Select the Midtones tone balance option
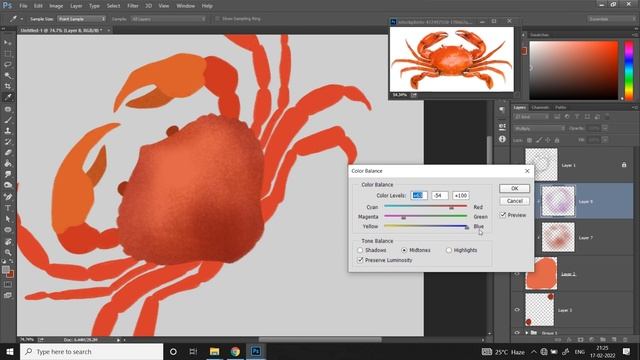This screenshot has height=360, width=640. [404, 250]
